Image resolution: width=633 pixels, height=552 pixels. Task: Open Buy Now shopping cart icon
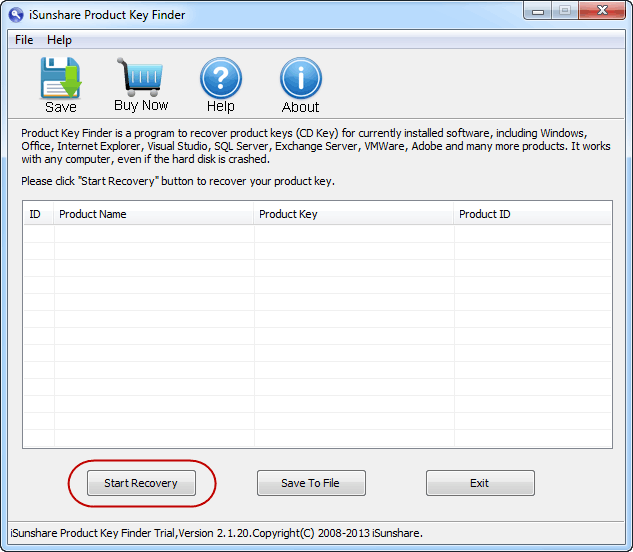[x=140, y=78]
